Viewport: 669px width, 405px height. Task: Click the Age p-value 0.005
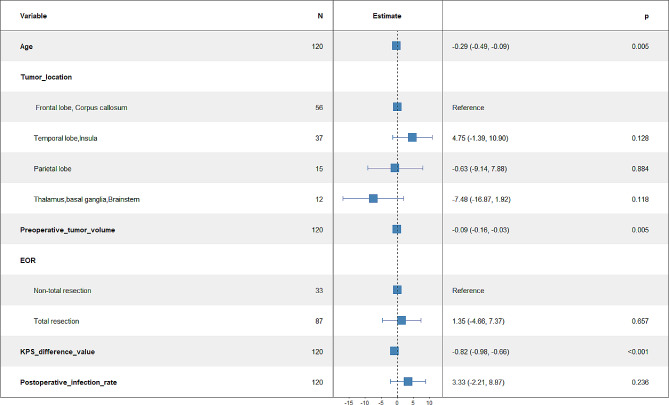640,46
